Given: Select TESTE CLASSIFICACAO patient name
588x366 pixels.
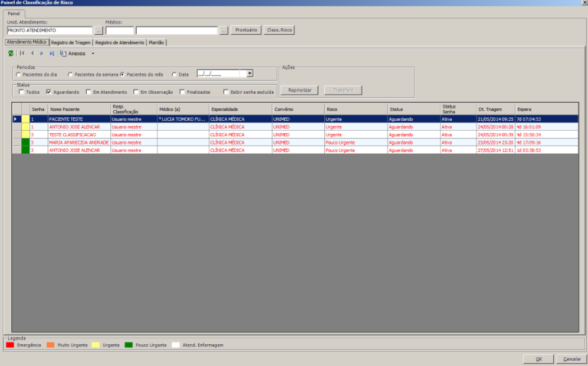Looking at the screenshot, I should click(x=73, y=134).
